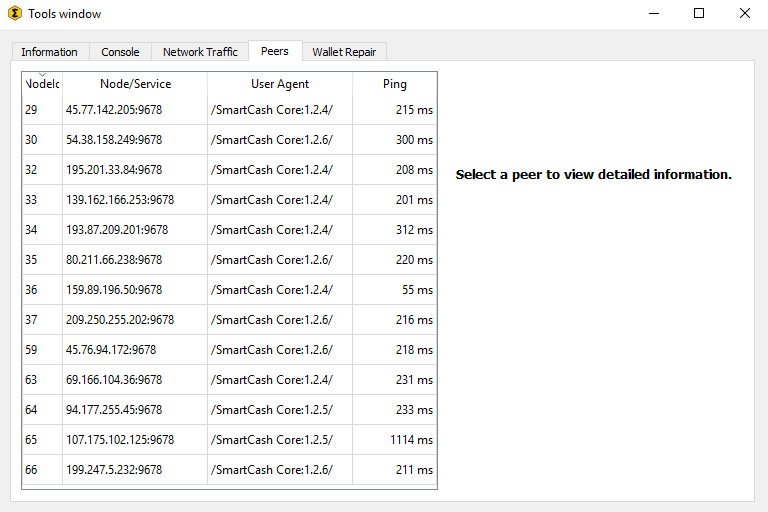Select peer 94.177.255.45:9678
768x512 pixels.
click(229, 410)
